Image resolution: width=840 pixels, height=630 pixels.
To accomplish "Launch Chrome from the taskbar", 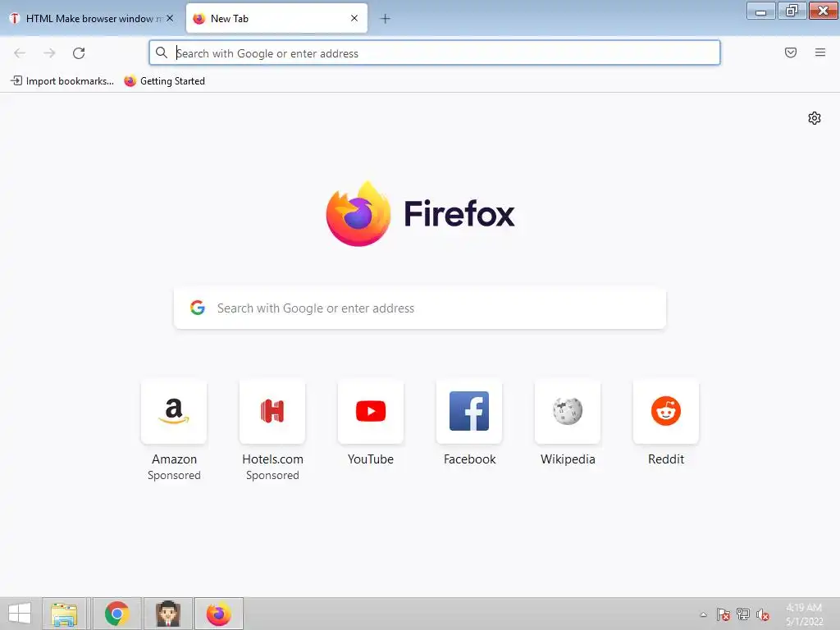I will 116,614.
